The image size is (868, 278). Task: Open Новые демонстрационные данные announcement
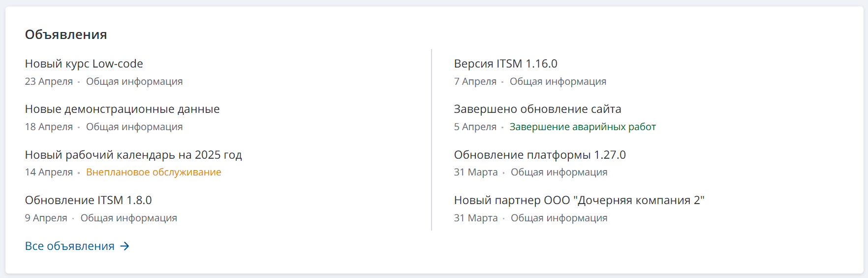(x=123, y=109)
